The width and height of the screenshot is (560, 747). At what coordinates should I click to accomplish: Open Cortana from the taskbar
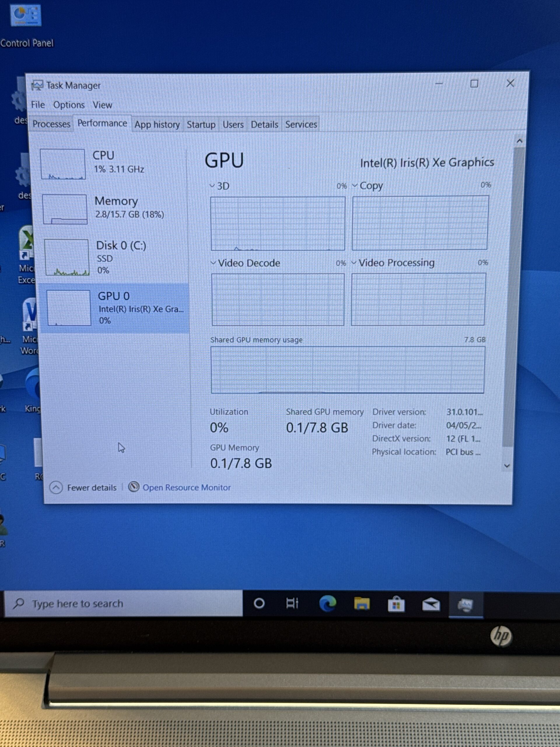click(x=259, y=603)
